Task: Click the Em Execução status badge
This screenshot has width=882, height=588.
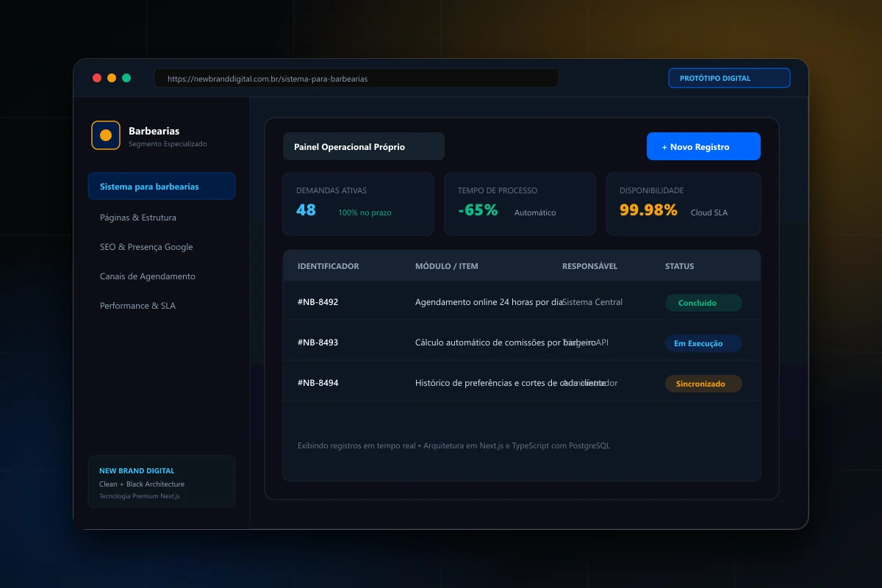Action: [x=703, y=343]
